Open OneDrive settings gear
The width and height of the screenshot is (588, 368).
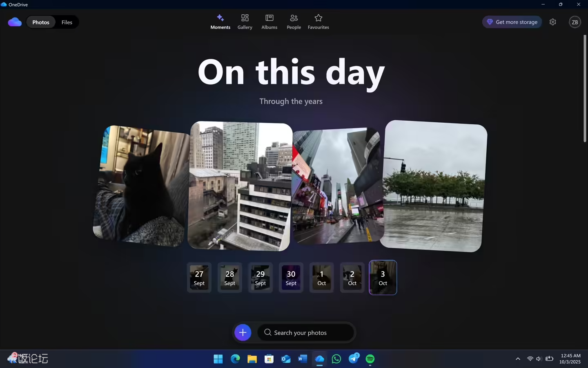(552, 22)
